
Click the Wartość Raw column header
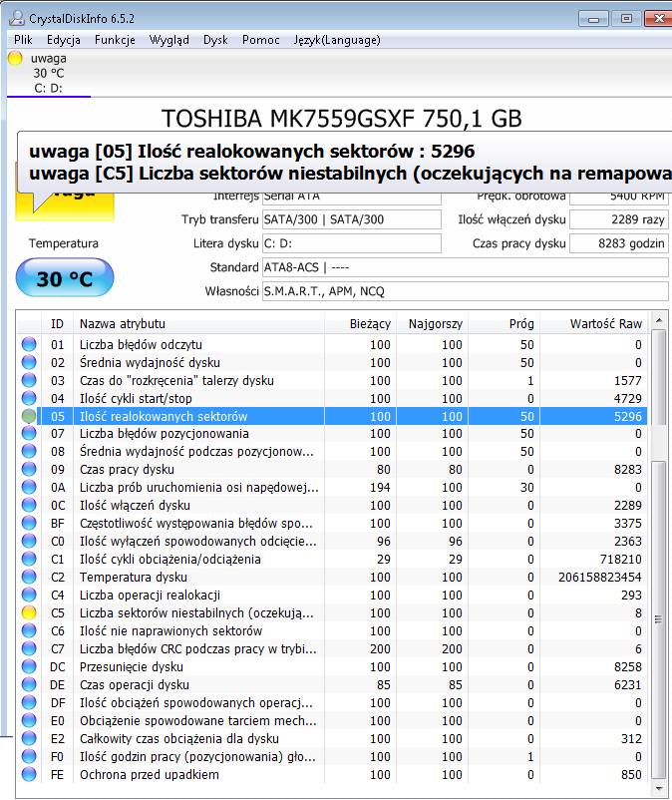click(594, 323)
